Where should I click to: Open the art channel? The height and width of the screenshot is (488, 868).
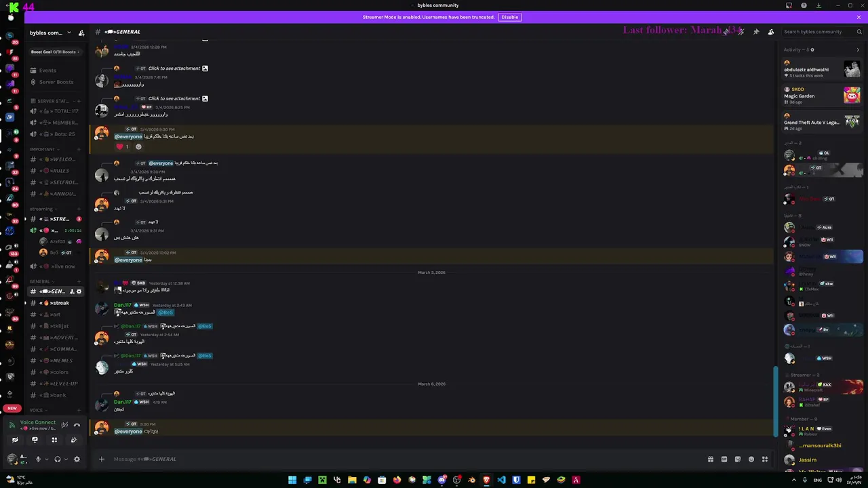point(56,314)
